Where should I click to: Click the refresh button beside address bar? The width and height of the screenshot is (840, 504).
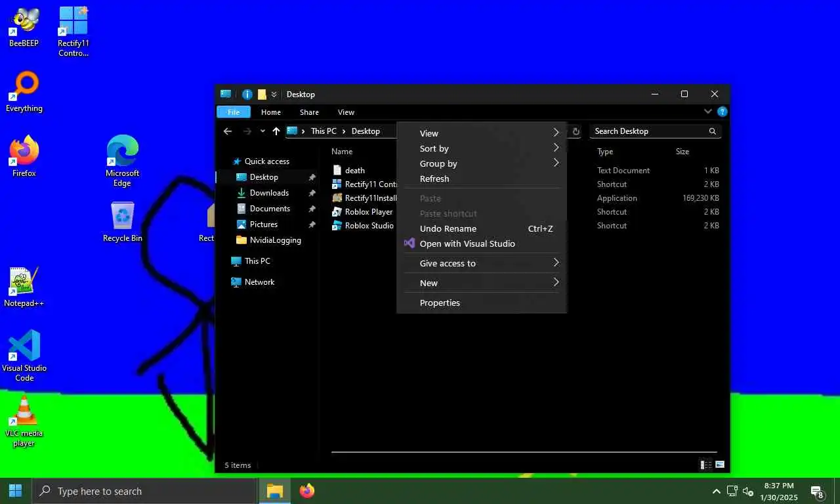(x=576, y=131)
